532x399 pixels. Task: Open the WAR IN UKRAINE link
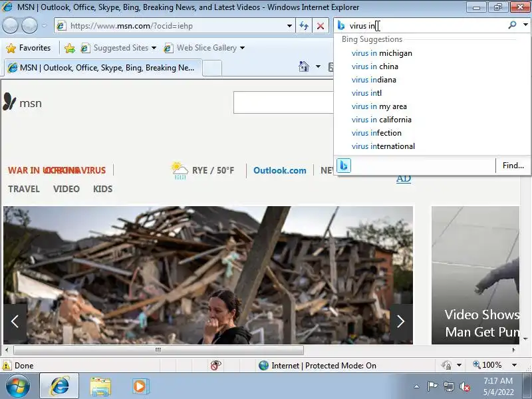44,170
